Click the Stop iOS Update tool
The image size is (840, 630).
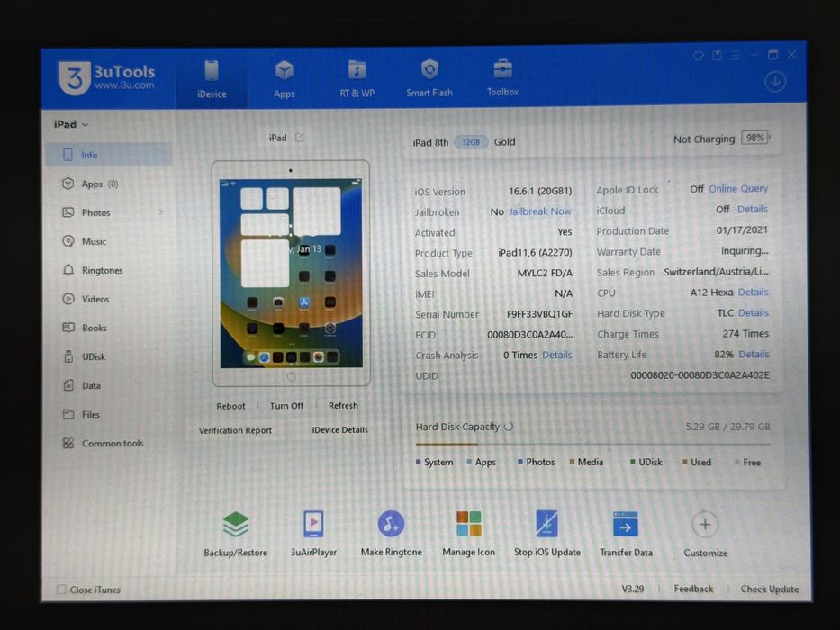point(547,533)
